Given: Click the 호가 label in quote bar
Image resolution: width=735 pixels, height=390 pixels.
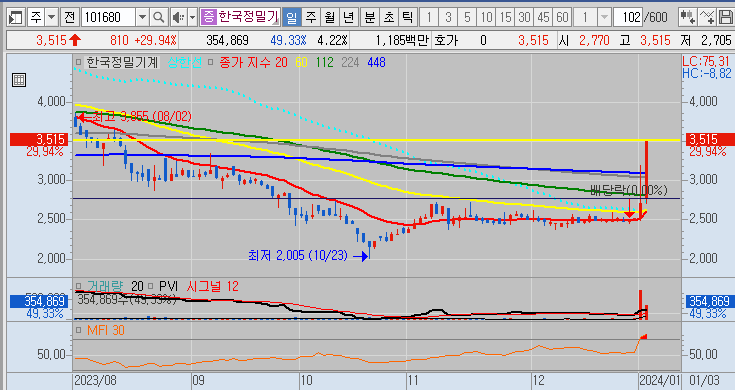Looking at the screenshot, I should click(446, 40).
